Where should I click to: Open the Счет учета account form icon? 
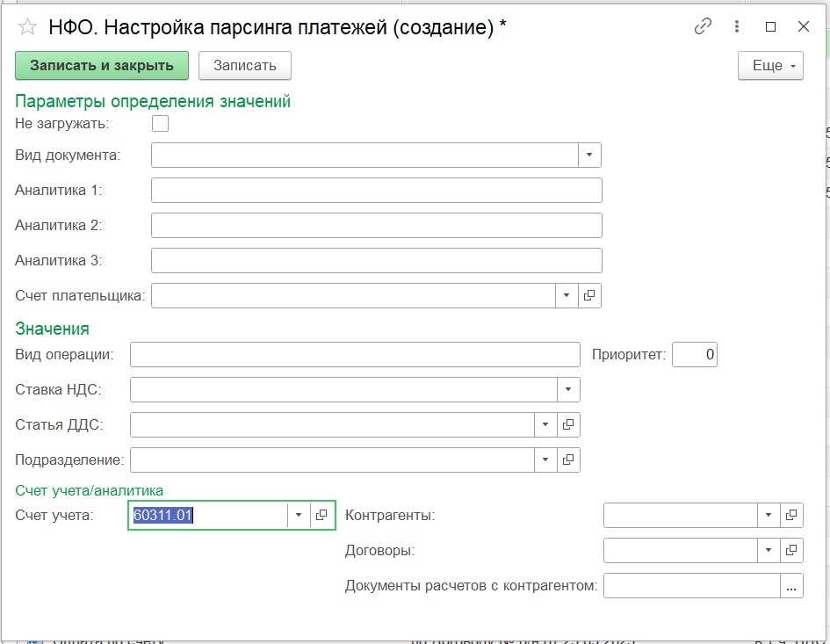[x=321, y=516]
